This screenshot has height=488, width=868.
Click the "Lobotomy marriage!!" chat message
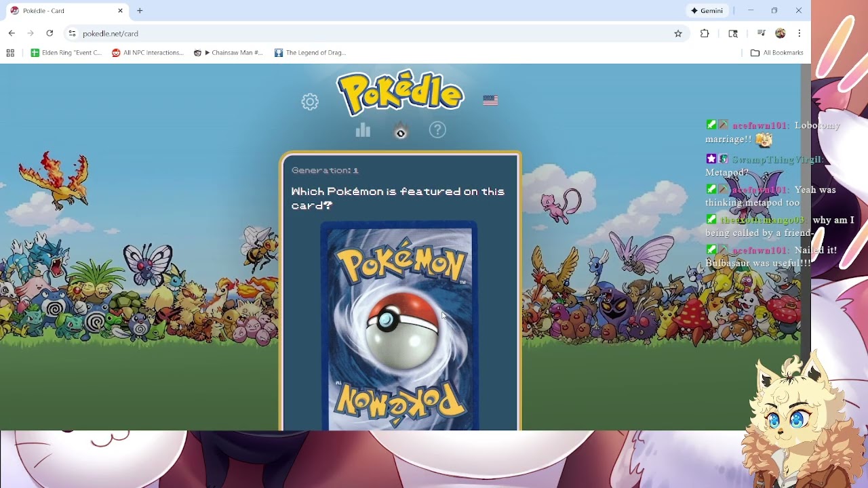(772, 132)
